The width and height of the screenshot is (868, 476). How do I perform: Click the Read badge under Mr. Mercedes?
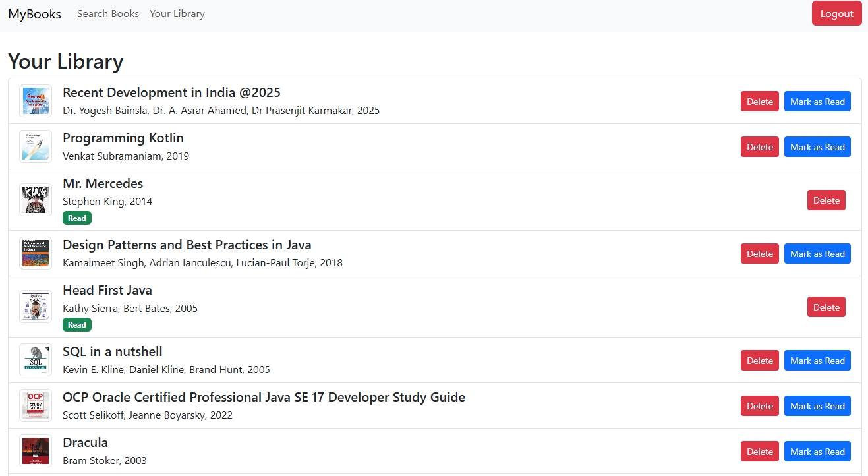click(x=77, y=218)
